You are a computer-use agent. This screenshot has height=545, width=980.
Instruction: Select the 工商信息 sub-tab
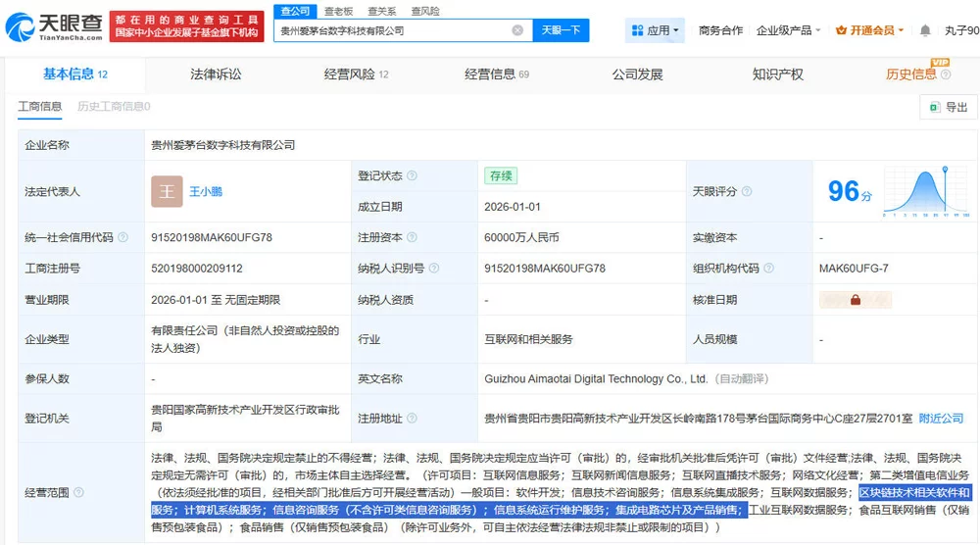(39, 106)
